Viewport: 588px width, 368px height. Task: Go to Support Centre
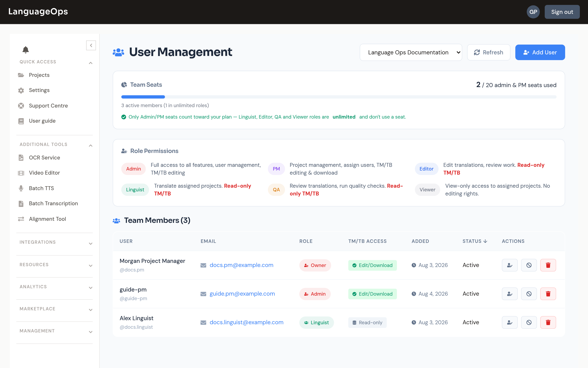point(48,106)
